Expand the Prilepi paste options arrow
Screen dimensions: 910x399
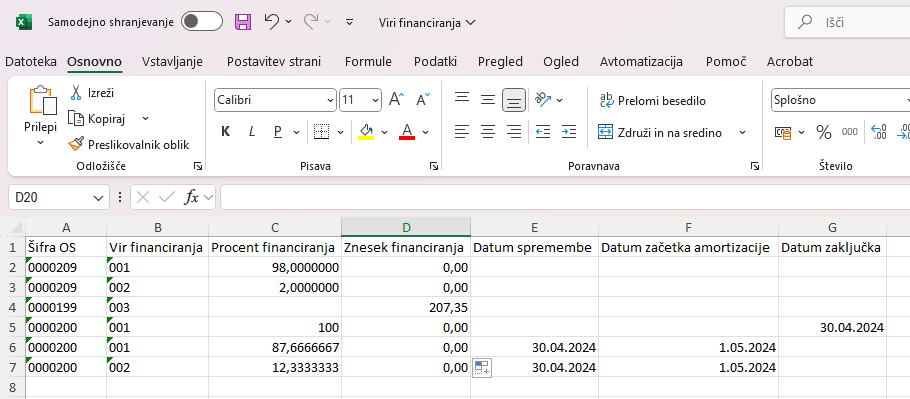(41, 143)
